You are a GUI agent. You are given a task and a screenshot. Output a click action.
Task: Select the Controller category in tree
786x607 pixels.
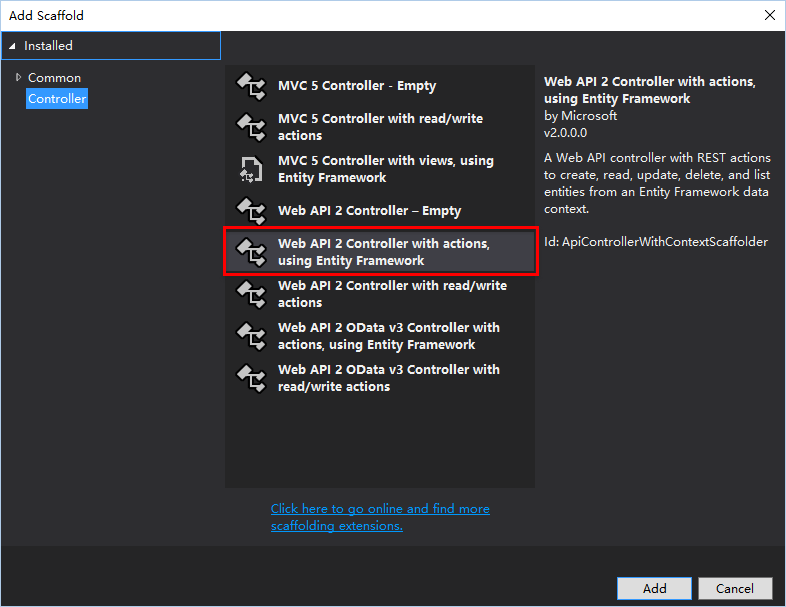57,99
